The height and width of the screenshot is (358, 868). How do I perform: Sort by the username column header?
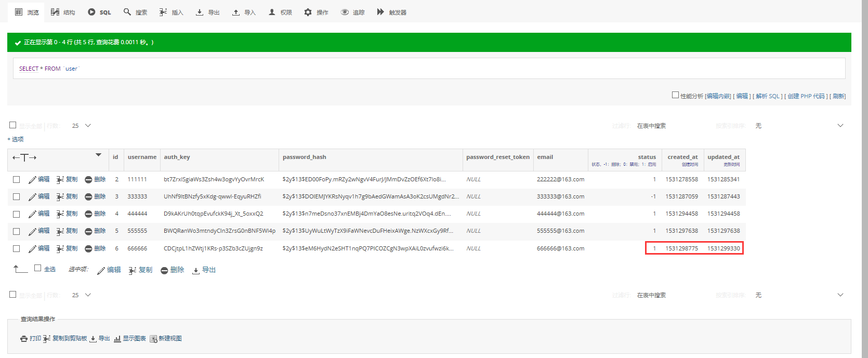142,157
